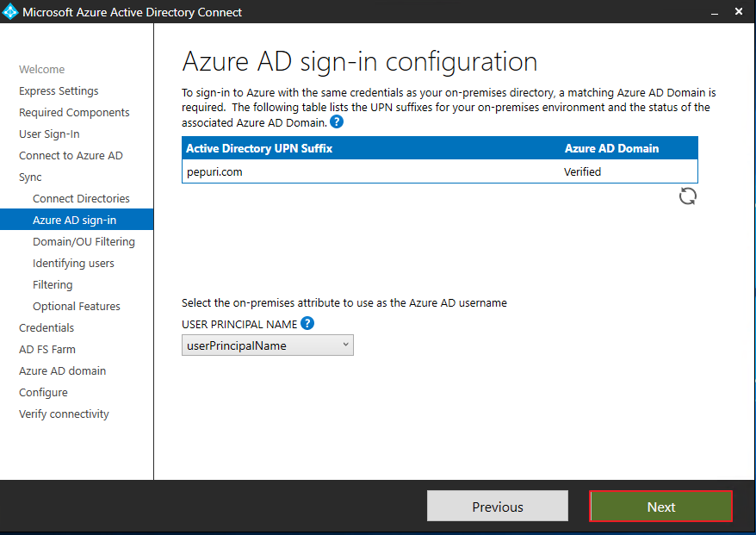This screenshot has height=535, width=756.
Task: Open the AD FS Farm step
Action: [x=47, y=349]
